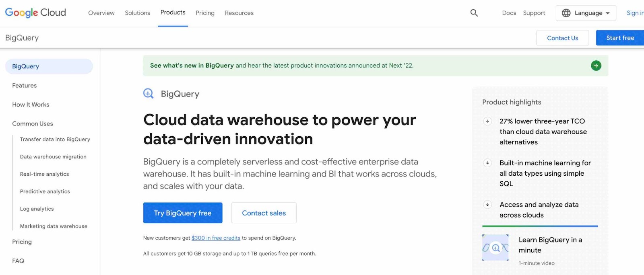The width and height of the screenshot is (644, 275).
Task: Open Data warehouse migration item
Action: coord(53,157)
